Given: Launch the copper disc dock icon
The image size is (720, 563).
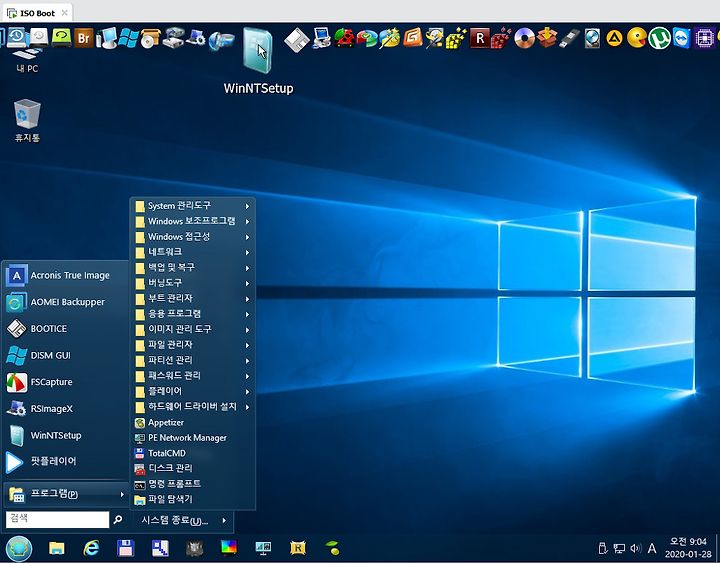Looking at the screenshot, I should pyautogui.click(x=524, y=38).
